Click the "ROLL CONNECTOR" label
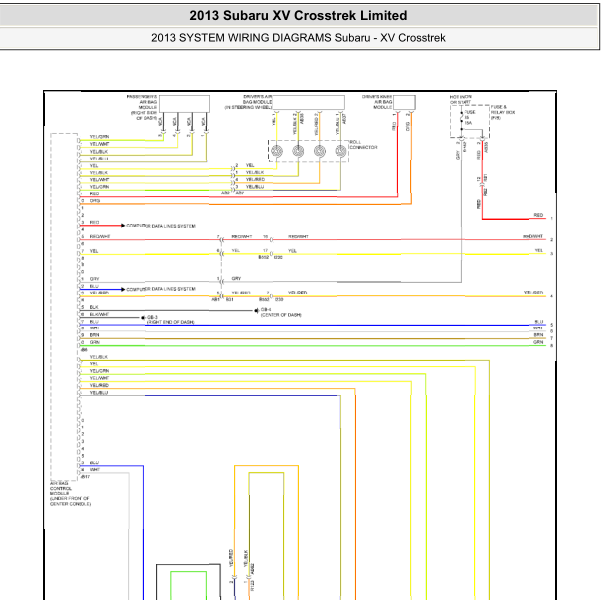601x600 pixels. coord(363,145)
